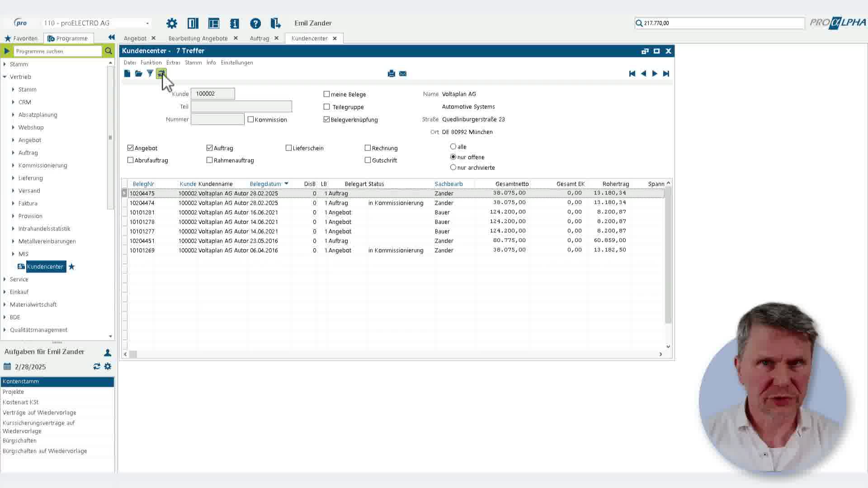Click the email envelope icon

pyautogui.click(x=403, y=74)
